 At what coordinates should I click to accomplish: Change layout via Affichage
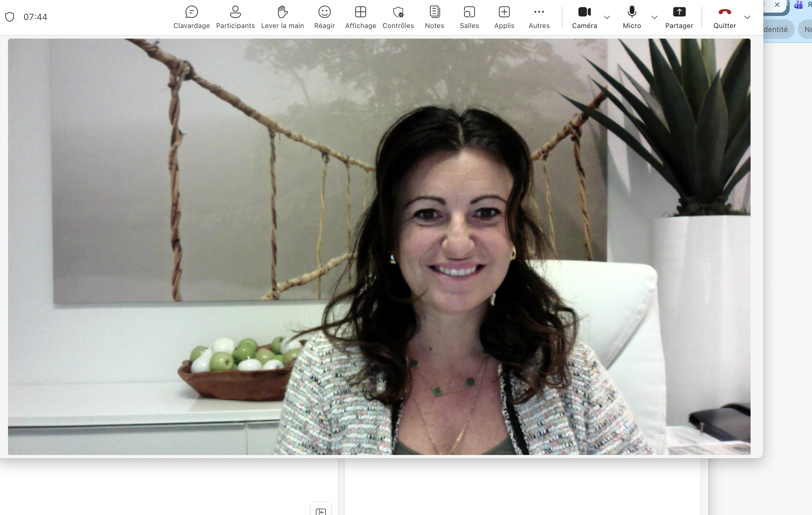[361, 17]
